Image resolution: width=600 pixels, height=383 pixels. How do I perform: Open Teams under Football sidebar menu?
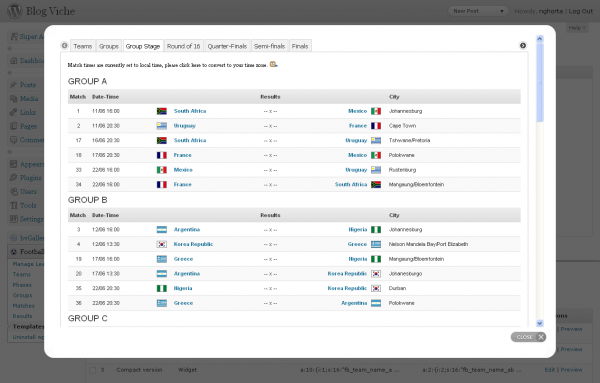tap(21, 274)
